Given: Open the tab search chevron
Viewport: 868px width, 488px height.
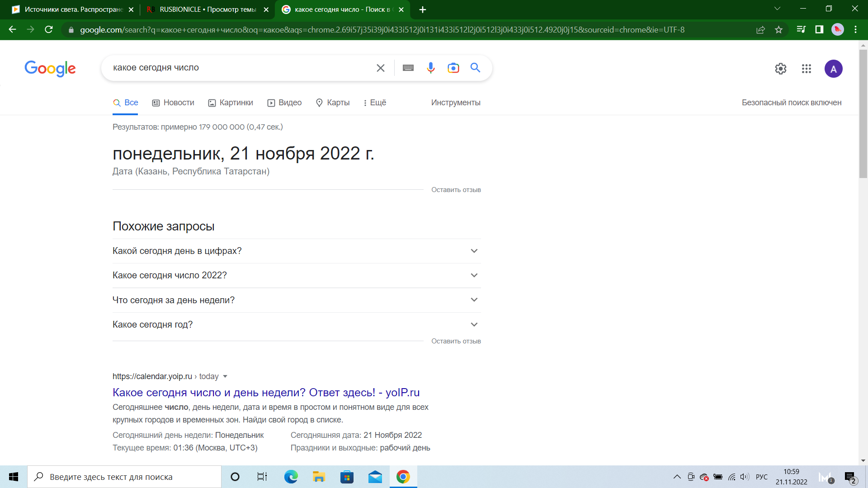Looking at the screenshot, I should pos(777,9).
